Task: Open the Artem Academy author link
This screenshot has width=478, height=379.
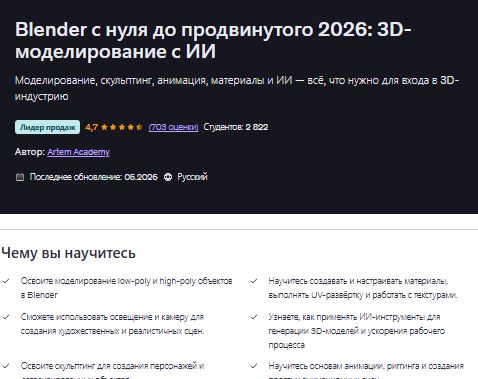Action: click(78, 152)
